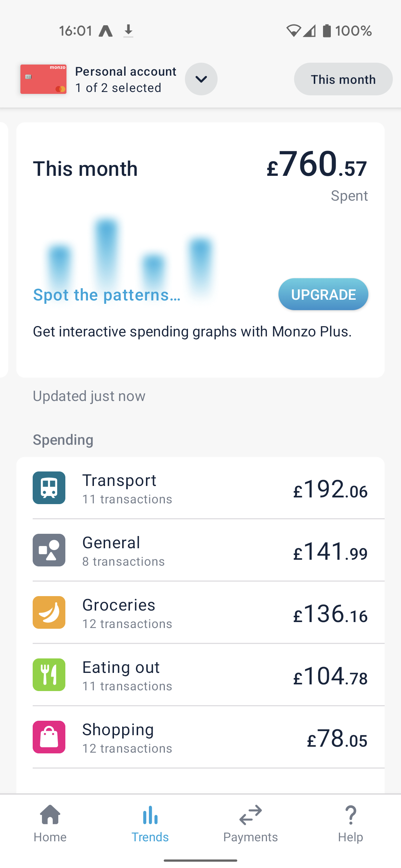Tap the download icon in status bar

click(x=128, y=31)
